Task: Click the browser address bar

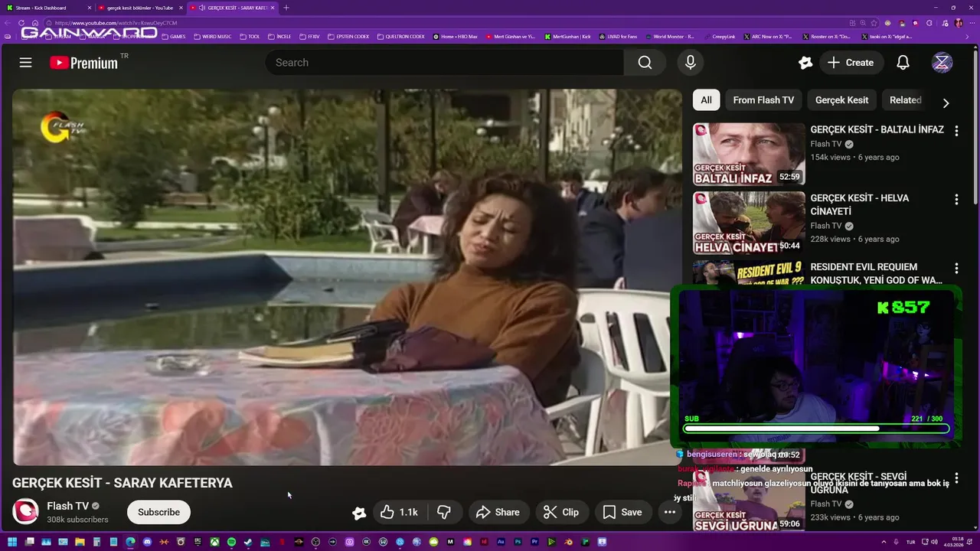Action: pyautogui.click(x=444, y=23)
